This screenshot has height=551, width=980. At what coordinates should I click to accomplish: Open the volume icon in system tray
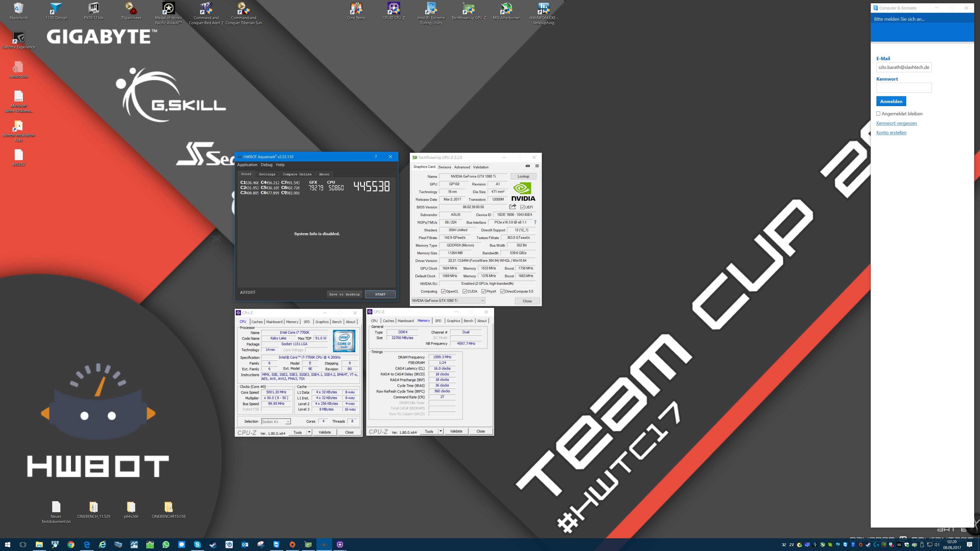937,545
